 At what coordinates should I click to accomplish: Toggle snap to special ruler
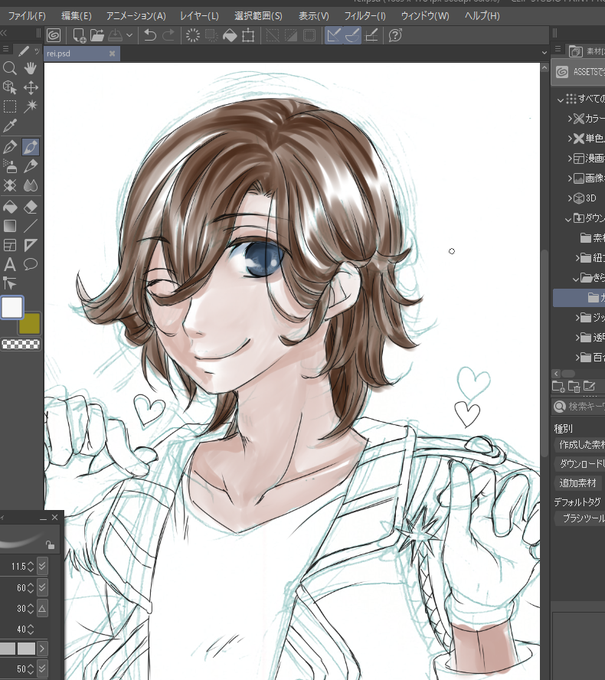(352, 35)
